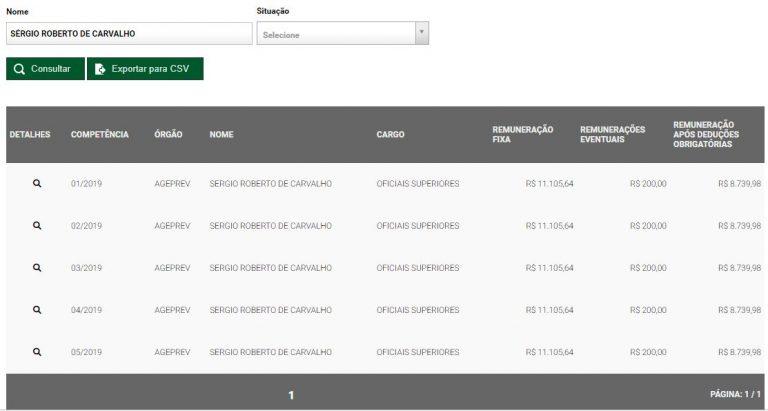Click the 01/2019 competência cell
The width and height of the screenshot is (768, 411).
coord(87,184)
